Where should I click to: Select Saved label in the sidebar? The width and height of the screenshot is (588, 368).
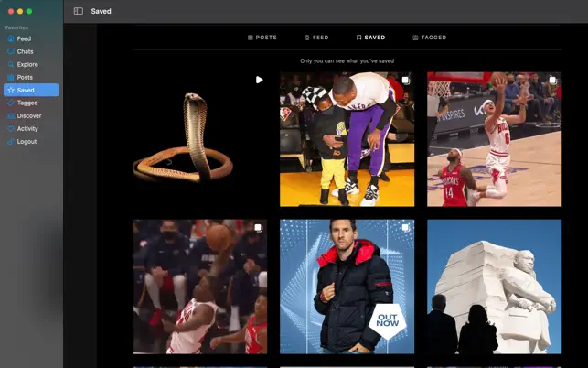tap(26, 90)
